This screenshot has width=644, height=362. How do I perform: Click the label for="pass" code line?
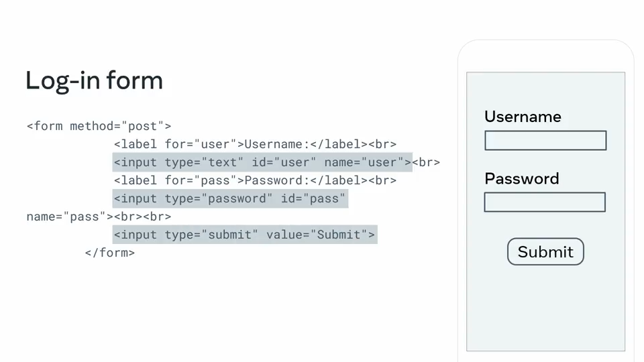pos(255,180)
